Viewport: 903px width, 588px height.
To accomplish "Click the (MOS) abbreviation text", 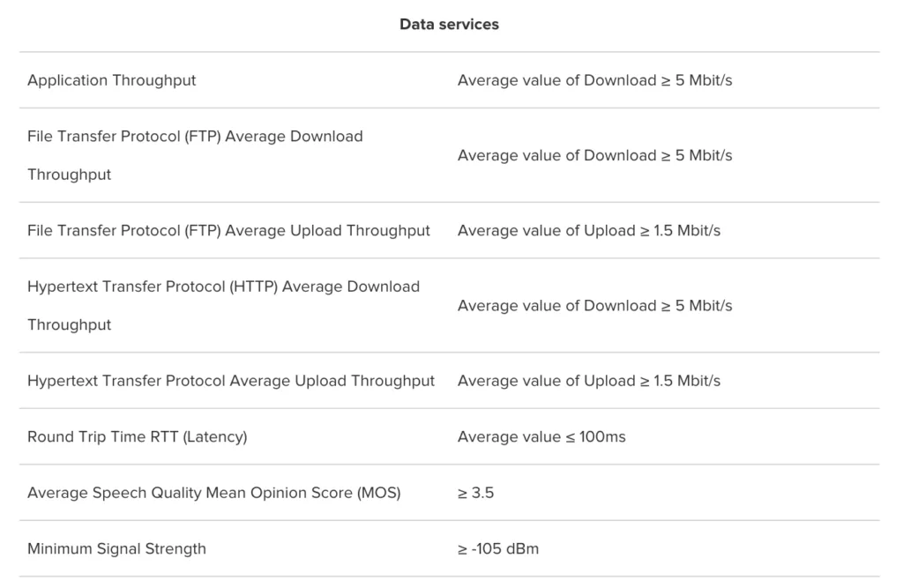I will pyautogui.click(x=379, y=493).
